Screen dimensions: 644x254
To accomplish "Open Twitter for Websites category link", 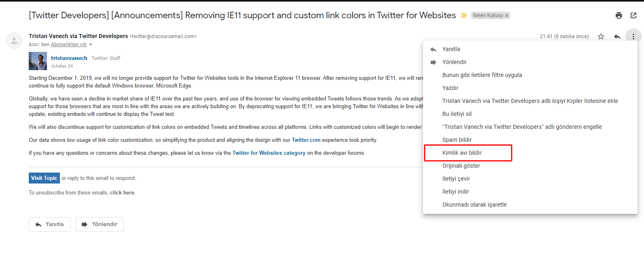I will 269,153.
